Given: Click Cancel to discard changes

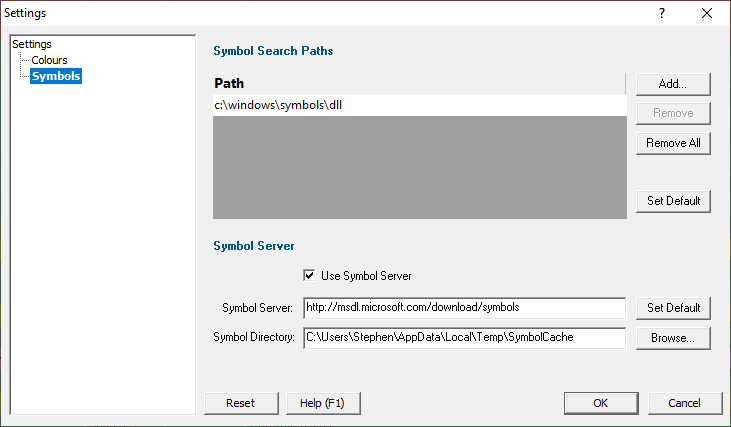Looking at the screenshot, I should click(684, 403).
